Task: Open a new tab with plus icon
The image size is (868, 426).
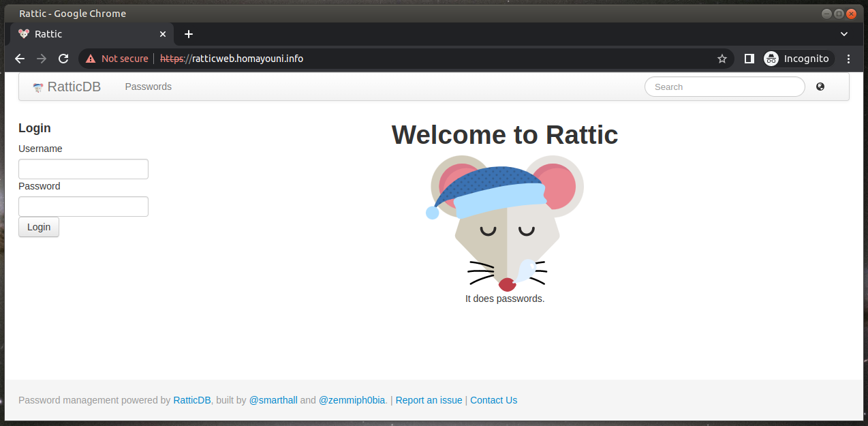Action: (x=189, y=34)
